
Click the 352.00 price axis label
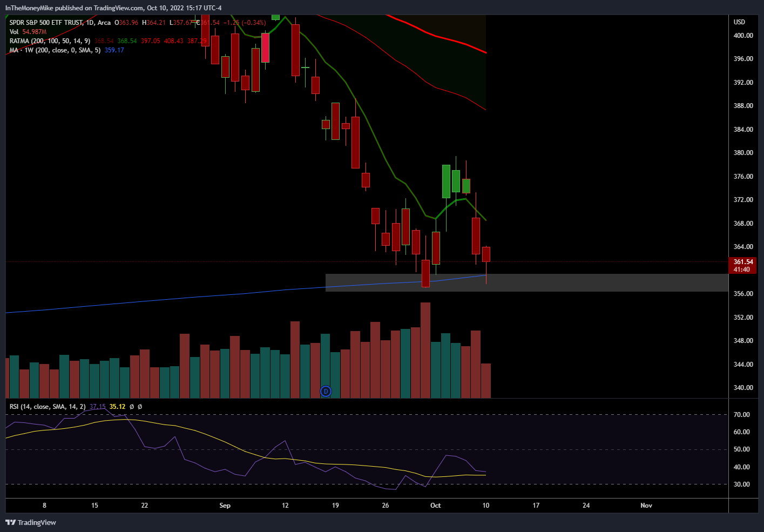743,318
